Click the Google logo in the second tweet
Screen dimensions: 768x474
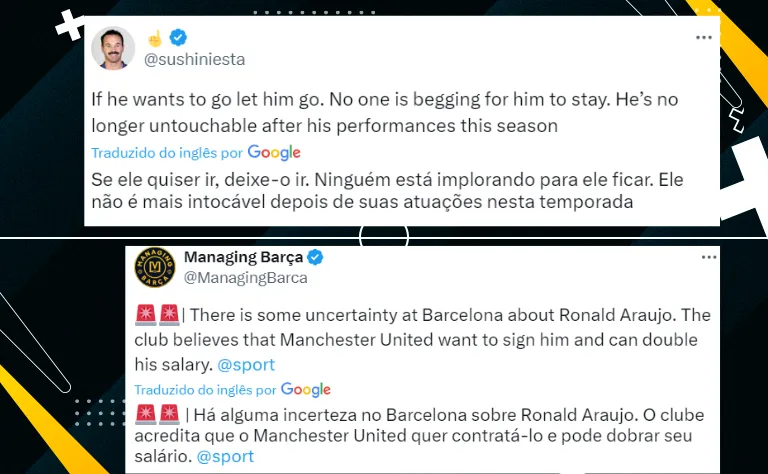[x=306, y=389]
